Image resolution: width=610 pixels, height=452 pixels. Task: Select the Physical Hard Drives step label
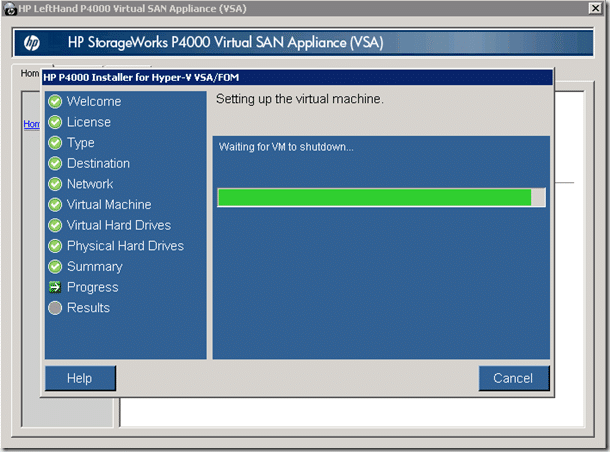pos(125,246)
